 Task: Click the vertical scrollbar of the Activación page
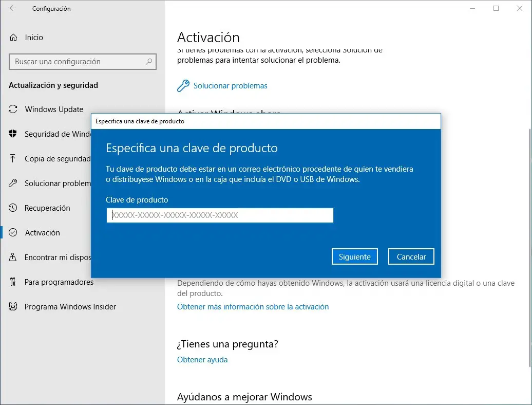point(529,248)
